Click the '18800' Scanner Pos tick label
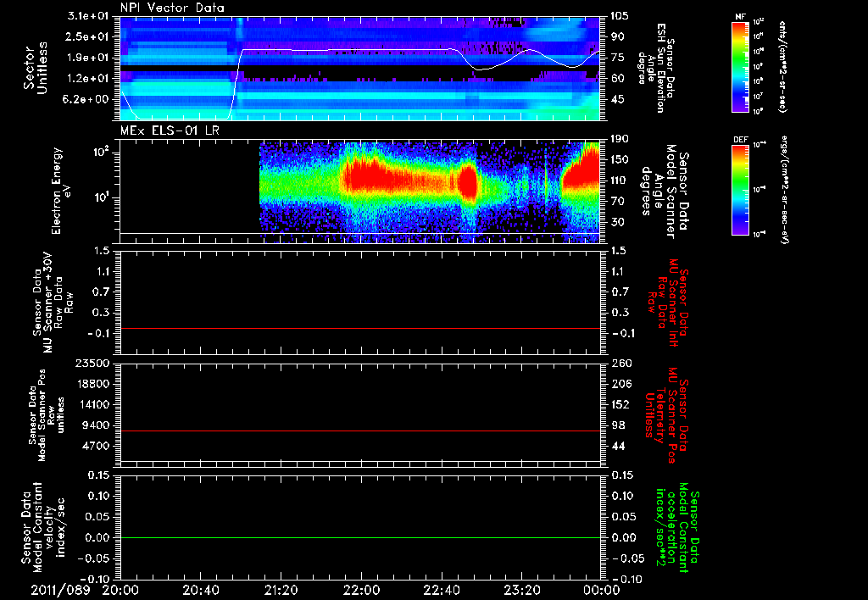Image resolution: width=868 pixels, height=600 pixels. [x=93, y=384]
